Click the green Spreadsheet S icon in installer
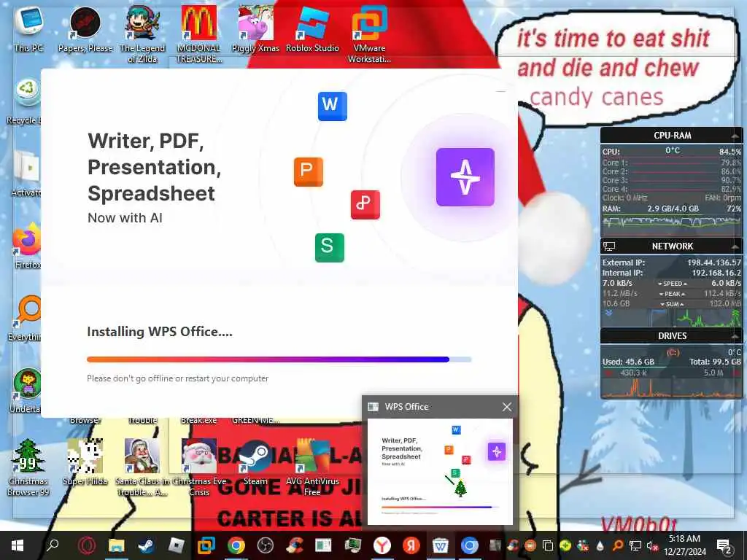Screen dimensions: 747x560 click(329, 247)
